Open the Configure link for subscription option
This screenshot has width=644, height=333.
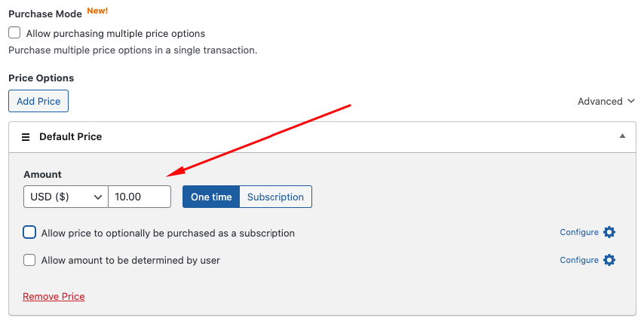[x=578, y=232]
